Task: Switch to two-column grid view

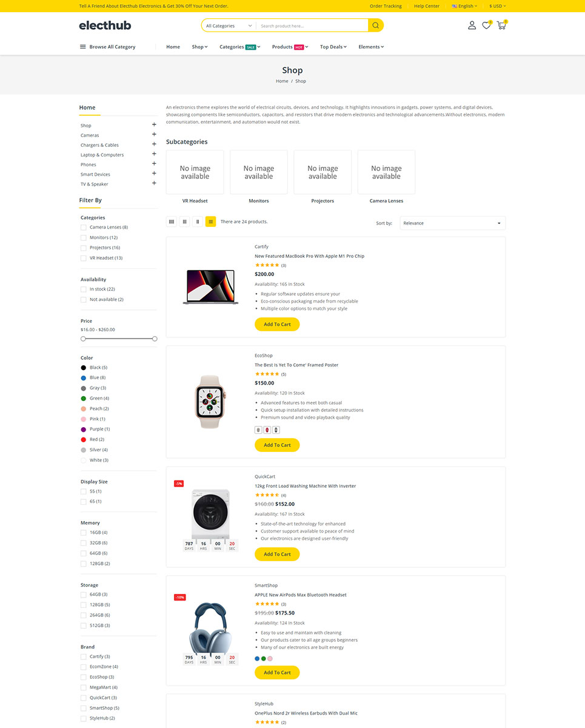Action: click(x=198, y=222)
